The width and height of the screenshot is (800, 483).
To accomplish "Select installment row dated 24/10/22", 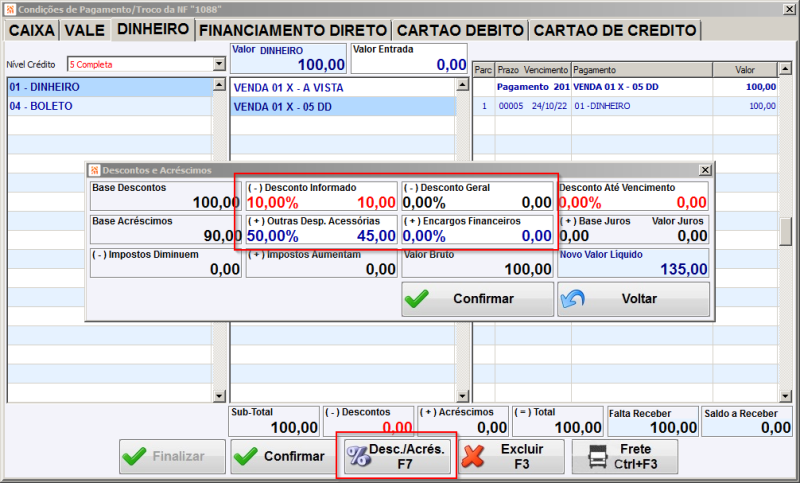I will coord(625,106).
